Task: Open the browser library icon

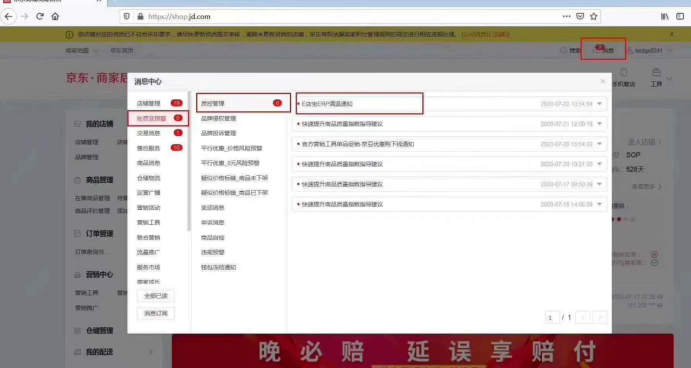Action: coord(665,16)
